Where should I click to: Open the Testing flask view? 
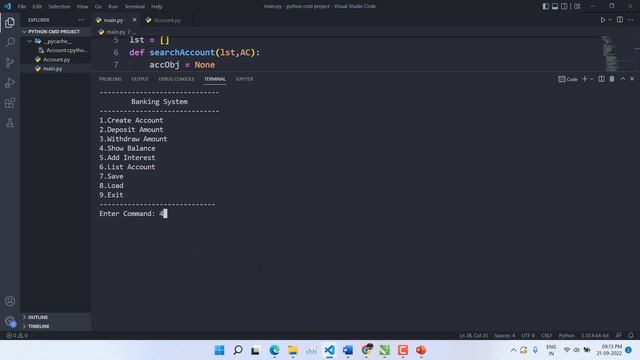pos(10,123)
